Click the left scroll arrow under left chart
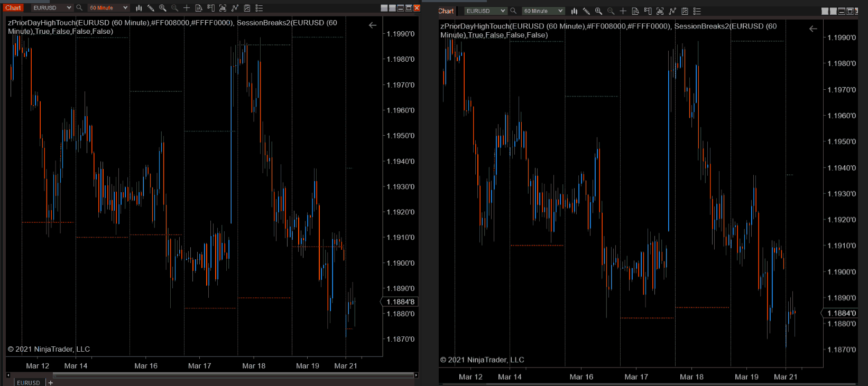This screenshot has height=386, width=868. coord(8,375)
